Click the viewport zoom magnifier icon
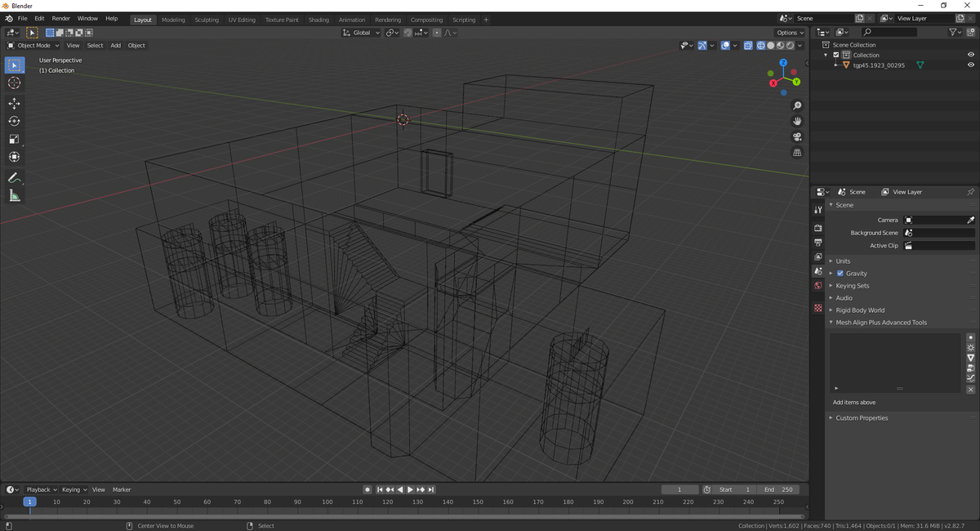980x531 pixels. click(798, 105)
